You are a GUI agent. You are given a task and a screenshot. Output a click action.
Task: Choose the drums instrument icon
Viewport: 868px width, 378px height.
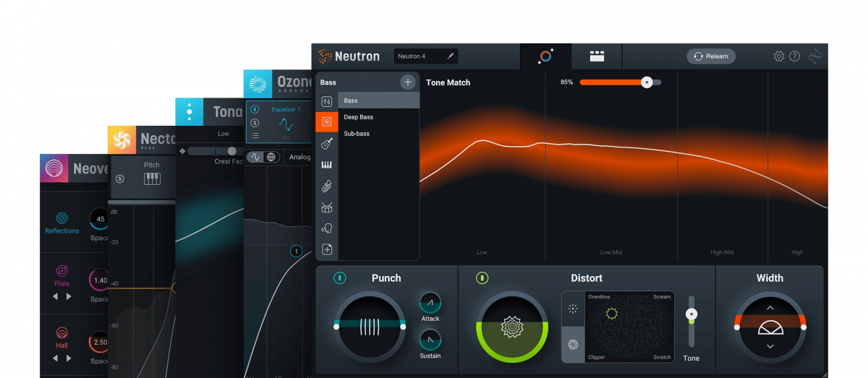pyautogui.click(x=327, y=208)
